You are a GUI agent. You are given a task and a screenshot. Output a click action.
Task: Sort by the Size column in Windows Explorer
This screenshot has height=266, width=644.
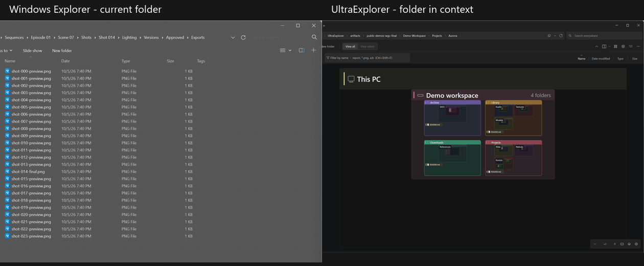[x=170, y=61]
